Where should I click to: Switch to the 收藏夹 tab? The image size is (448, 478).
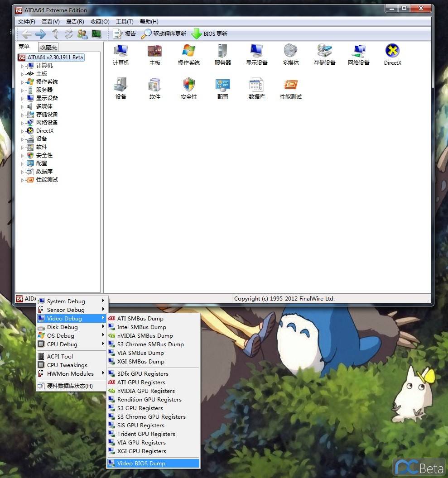[48, 47]
